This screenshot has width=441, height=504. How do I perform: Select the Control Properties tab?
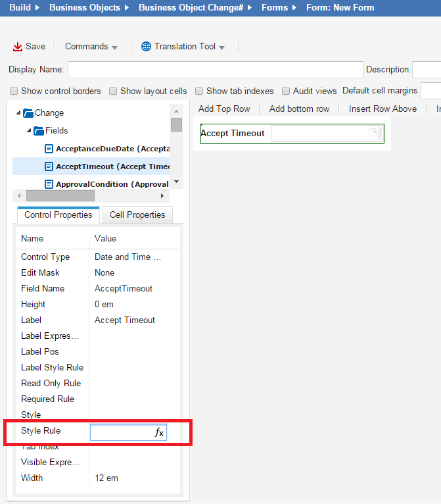coord(58,214)
